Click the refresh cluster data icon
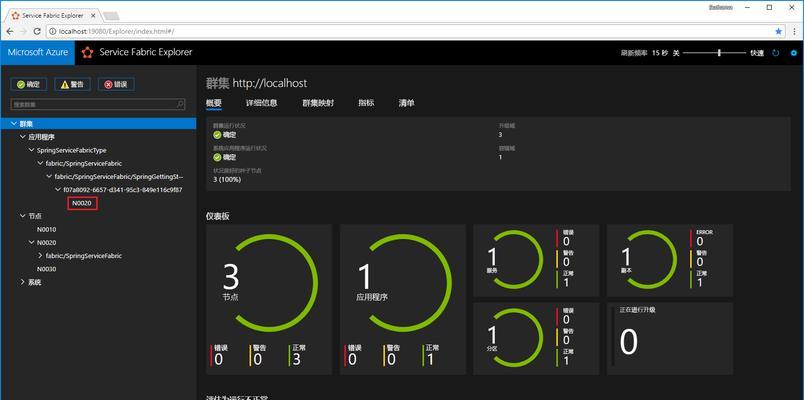 [775, 53]
